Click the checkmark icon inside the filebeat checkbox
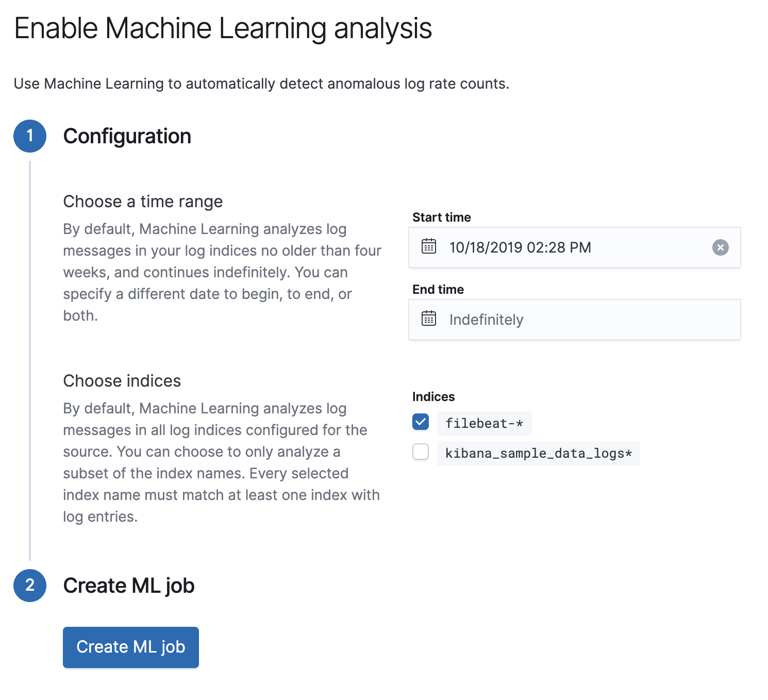This screenshot has width=768, height=700. (420, 422)
